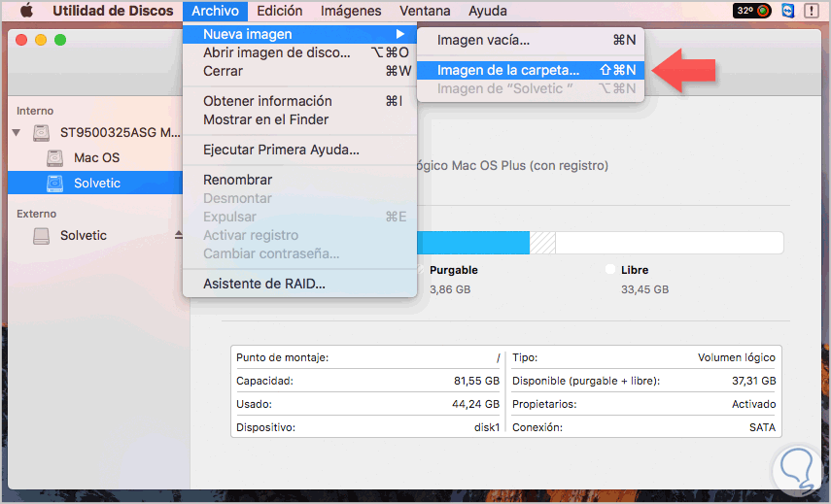Close the Archivo menu
Screen dimensions: 831x504
(215, 11)
